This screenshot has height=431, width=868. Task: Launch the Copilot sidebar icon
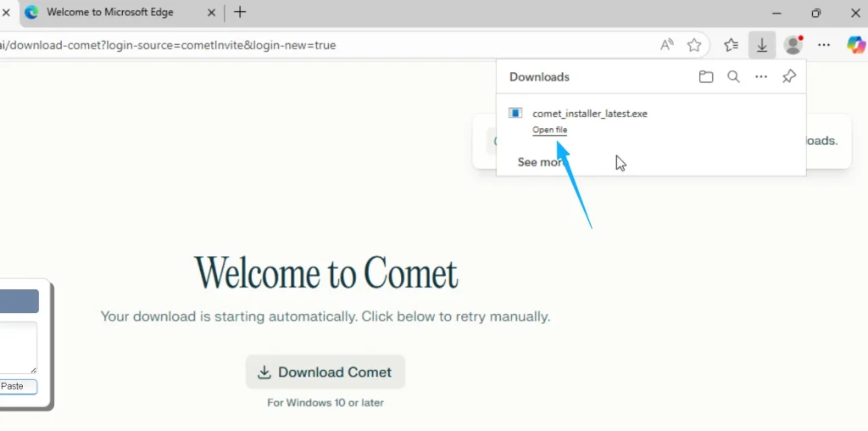856,45
